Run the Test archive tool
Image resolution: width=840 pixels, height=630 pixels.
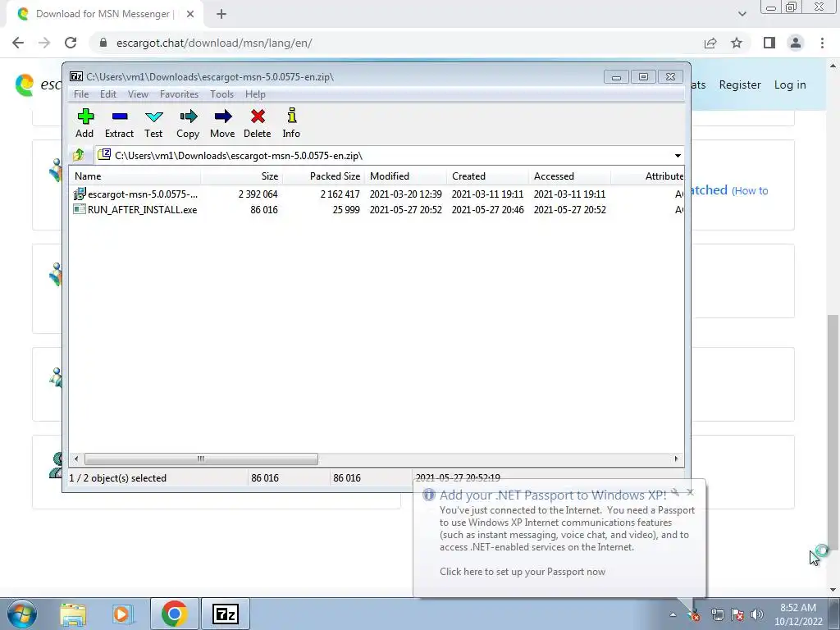[x=153, y=123]
